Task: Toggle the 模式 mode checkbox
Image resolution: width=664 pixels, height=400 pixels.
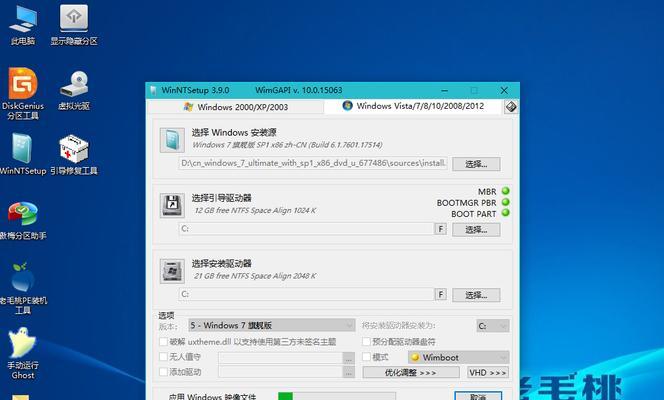Action: 367,356
